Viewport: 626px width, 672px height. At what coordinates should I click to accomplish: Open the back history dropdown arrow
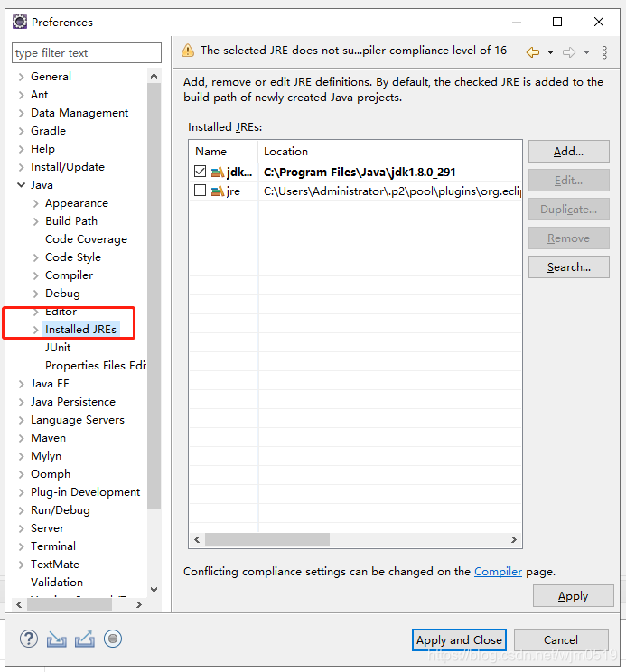coord(551,52)
